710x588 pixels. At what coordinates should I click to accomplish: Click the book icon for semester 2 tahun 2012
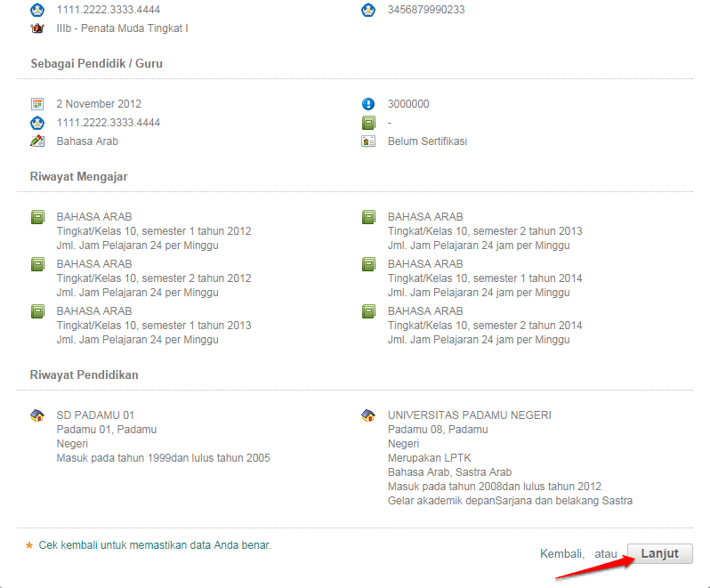[x=37, y=264]
